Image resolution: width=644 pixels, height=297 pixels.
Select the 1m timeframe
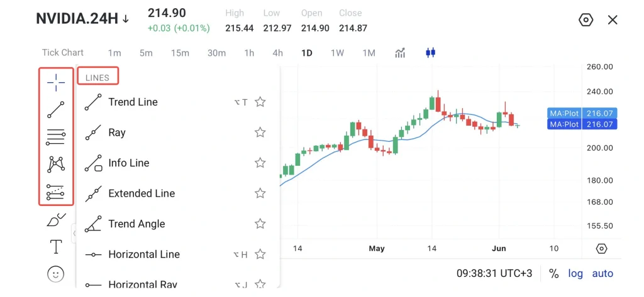coord(114,53)
